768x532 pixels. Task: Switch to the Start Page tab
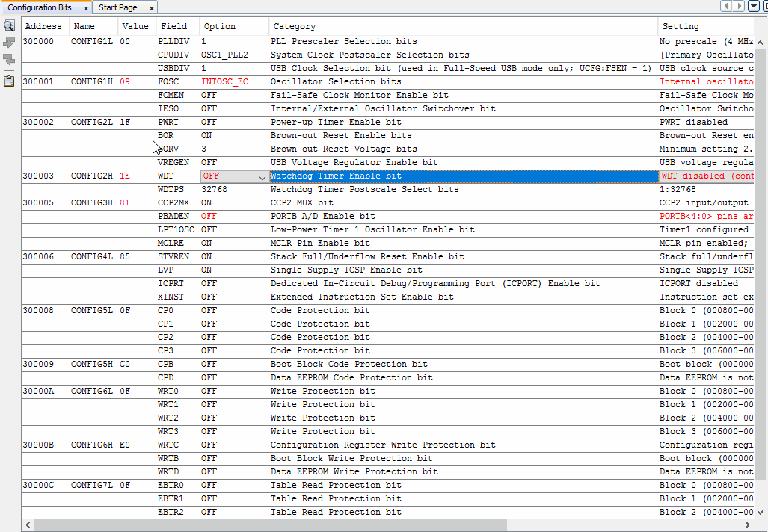(118, 7)
